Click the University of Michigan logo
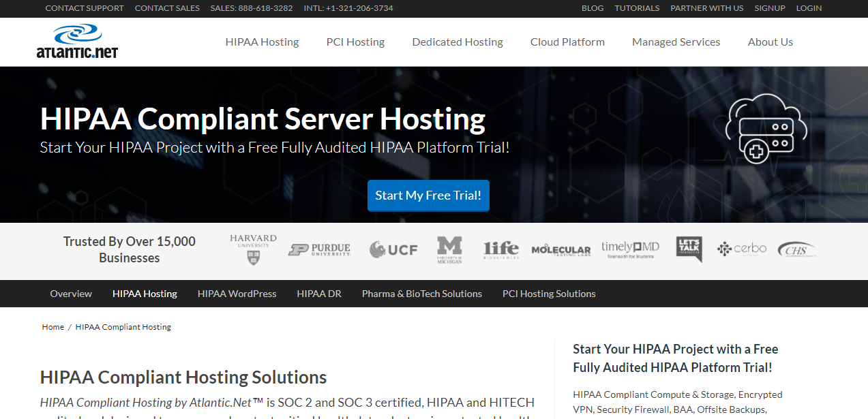The height and width of the screenshot is (419, 868). tap(449, 250)
